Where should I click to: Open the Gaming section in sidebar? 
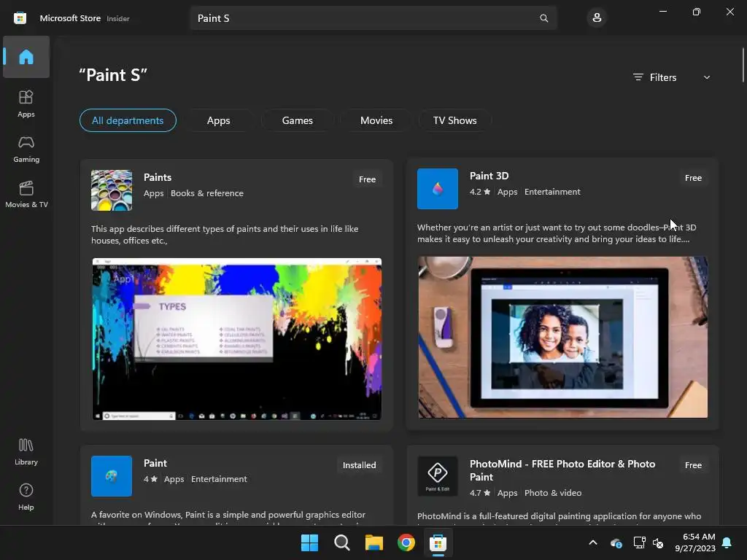[x=26, y=149]
